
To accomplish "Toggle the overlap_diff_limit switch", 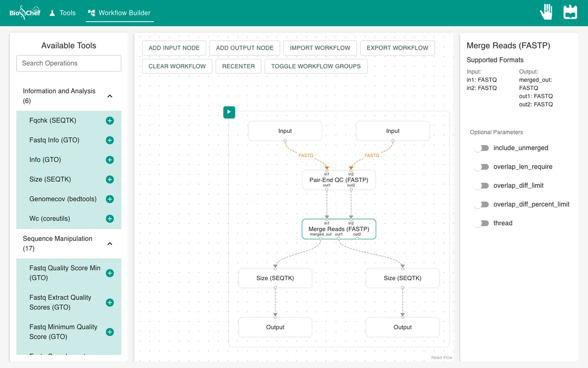I will tap(481, 185).
